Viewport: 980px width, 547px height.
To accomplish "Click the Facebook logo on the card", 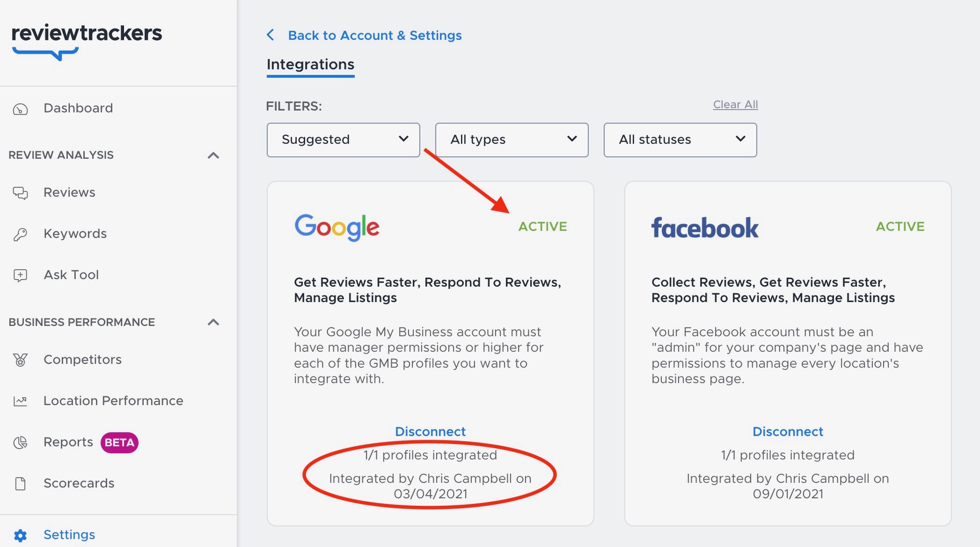I will (705, 228).
